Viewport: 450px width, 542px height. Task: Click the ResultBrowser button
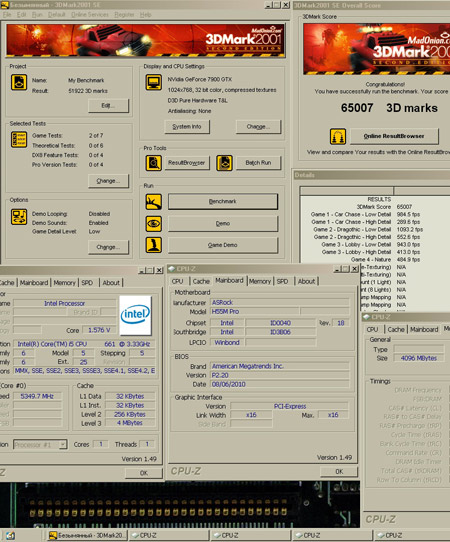tap(187, 163)
